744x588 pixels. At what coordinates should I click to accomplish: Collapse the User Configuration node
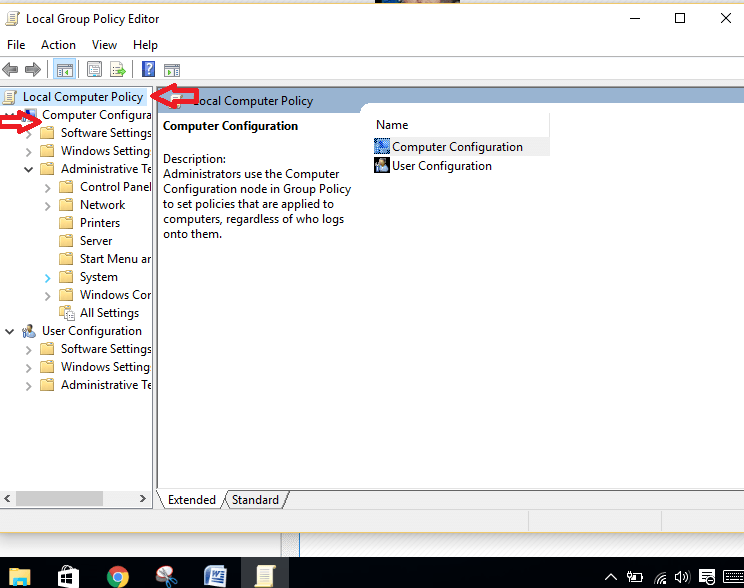9,331
